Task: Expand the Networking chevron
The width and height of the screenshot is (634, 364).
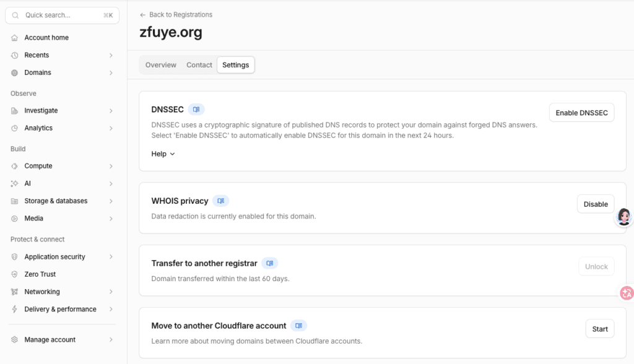Action: [x=111, y=292]
